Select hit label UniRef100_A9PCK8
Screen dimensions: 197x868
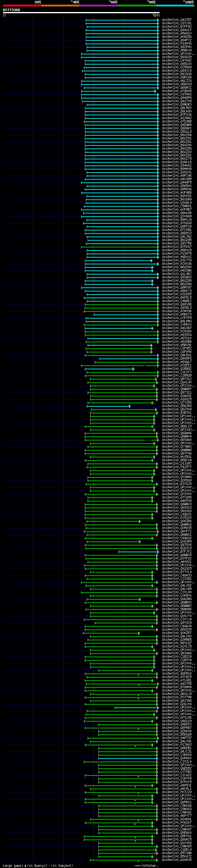[x=177, y=78]
